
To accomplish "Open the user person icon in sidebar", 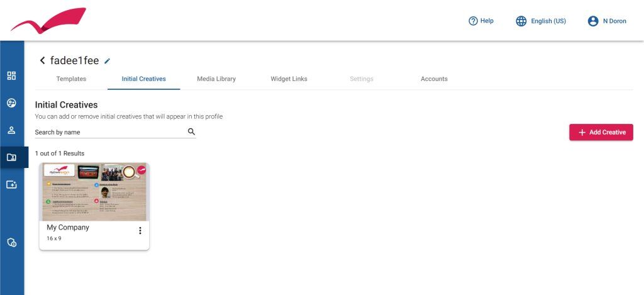I will [11, 130].
